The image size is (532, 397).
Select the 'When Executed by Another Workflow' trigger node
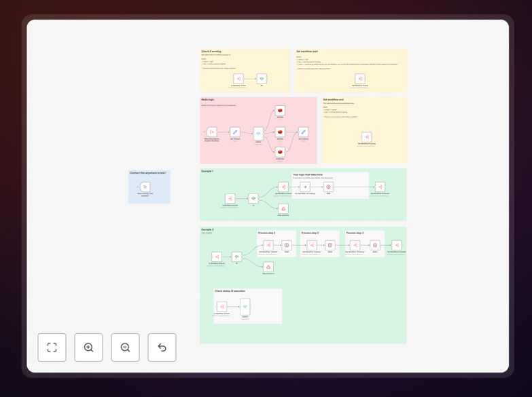pyautogui.click(x=212, y=132)
